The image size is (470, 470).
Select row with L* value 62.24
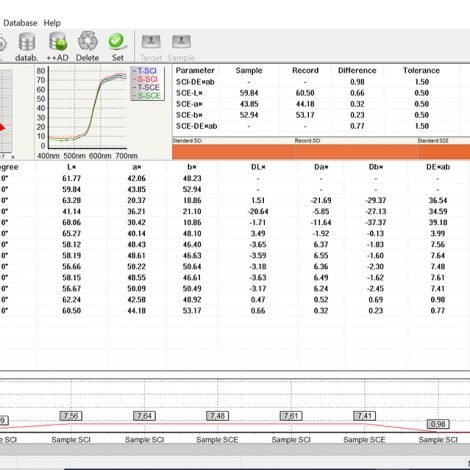[235, 299]
